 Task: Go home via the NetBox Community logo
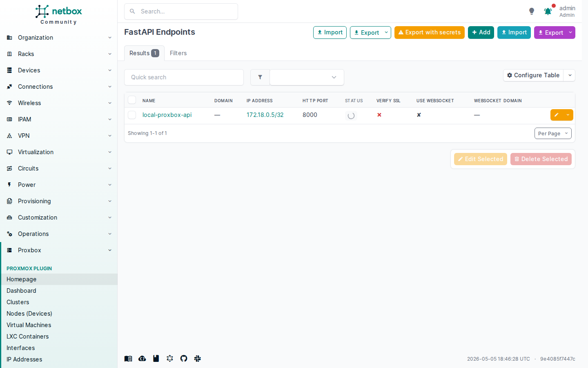click(59, 15)
